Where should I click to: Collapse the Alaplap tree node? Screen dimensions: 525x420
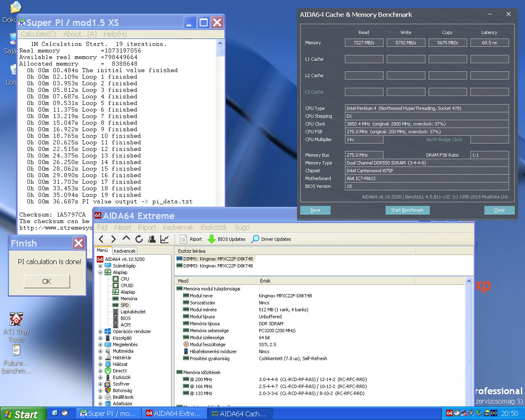(100, 272)
